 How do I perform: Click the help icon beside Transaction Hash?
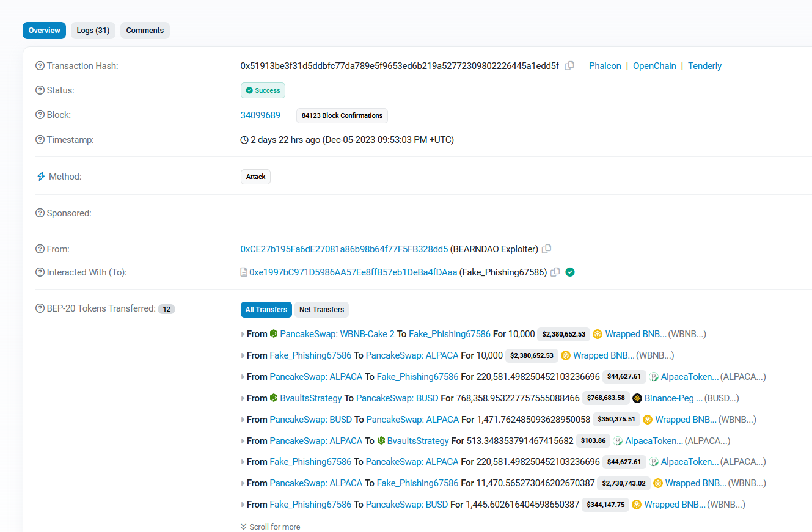40,66
